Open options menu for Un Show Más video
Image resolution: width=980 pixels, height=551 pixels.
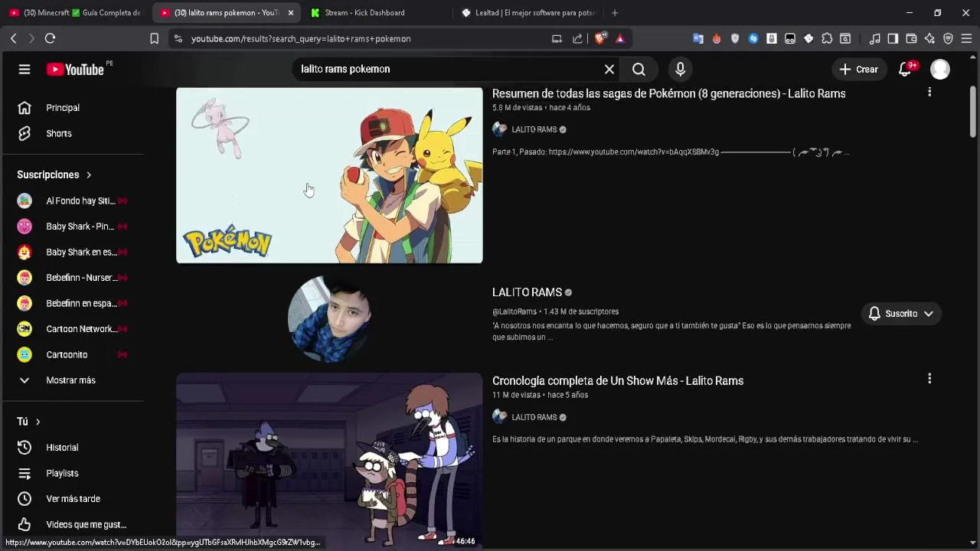click(x=929, y=379)
